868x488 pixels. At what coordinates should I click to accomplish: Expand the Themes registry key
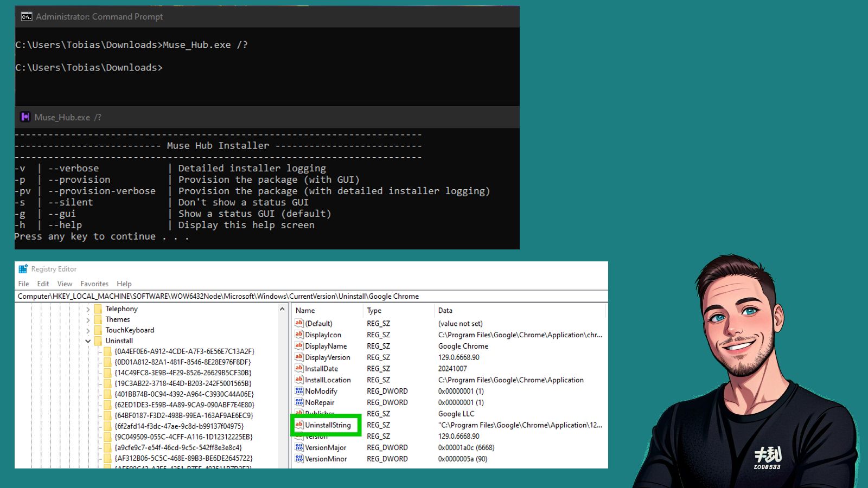tap(88, 320)
